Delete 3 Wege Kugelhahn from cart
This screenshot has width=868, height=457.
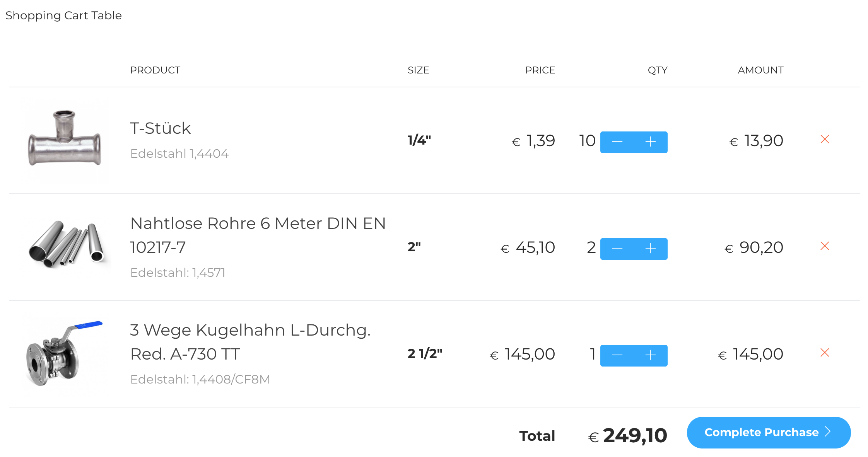click(x=825, y=353)
